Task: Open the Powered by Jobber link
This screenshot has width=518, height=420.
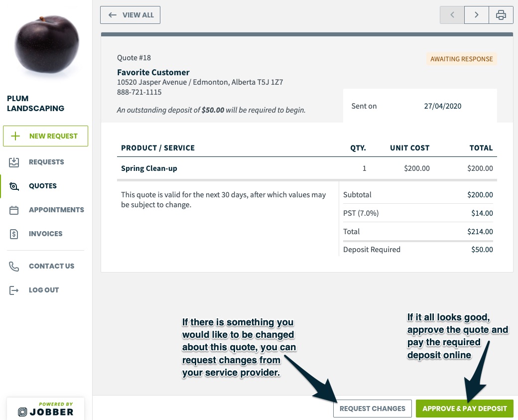Action: point(46,409)
